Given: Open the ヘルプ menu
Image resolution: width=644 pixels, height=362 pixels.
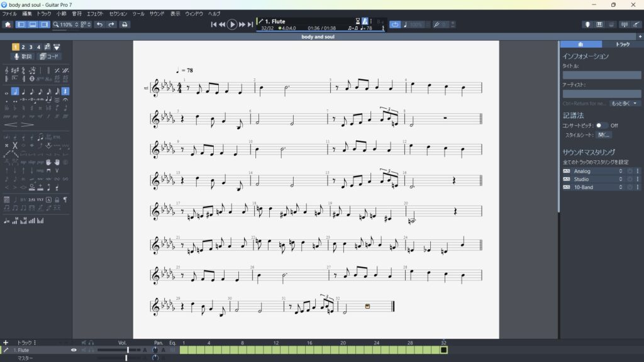Looking at the screenshot, I should 214,14.
